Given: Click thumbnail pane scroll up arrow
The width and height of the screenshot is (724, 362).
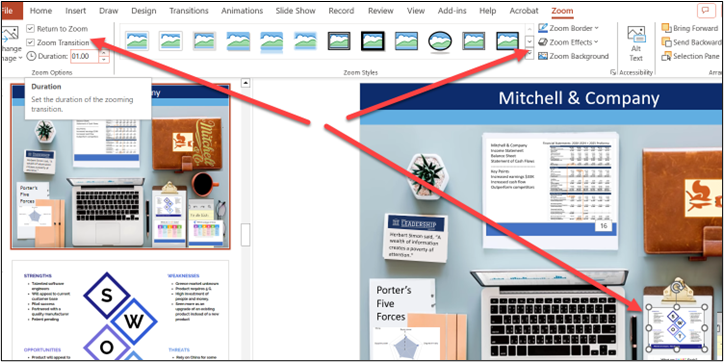Looking at the screenshot, I should 246,83.
